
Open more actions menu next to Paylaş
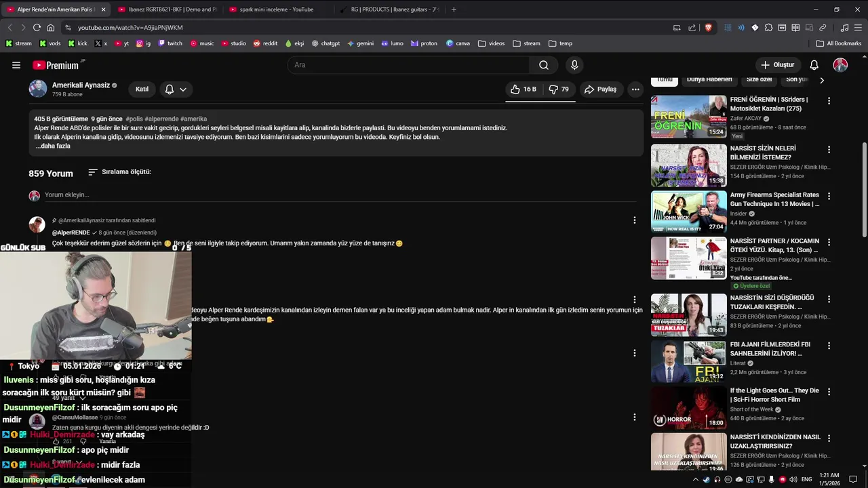(635, 89)
